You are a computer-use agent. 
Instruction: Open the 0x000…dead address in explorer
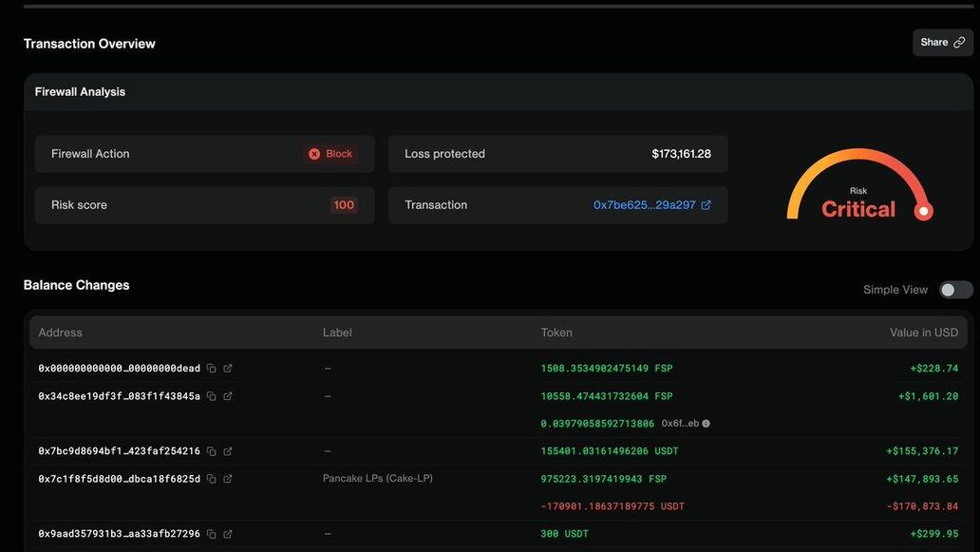point(228,369)
